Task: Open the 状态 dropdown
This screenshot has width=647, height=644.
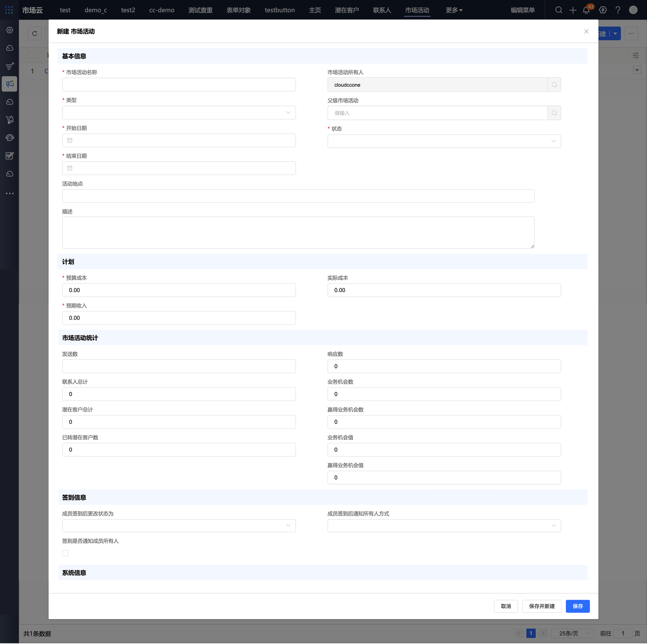Action: click(x=444, y=141)
